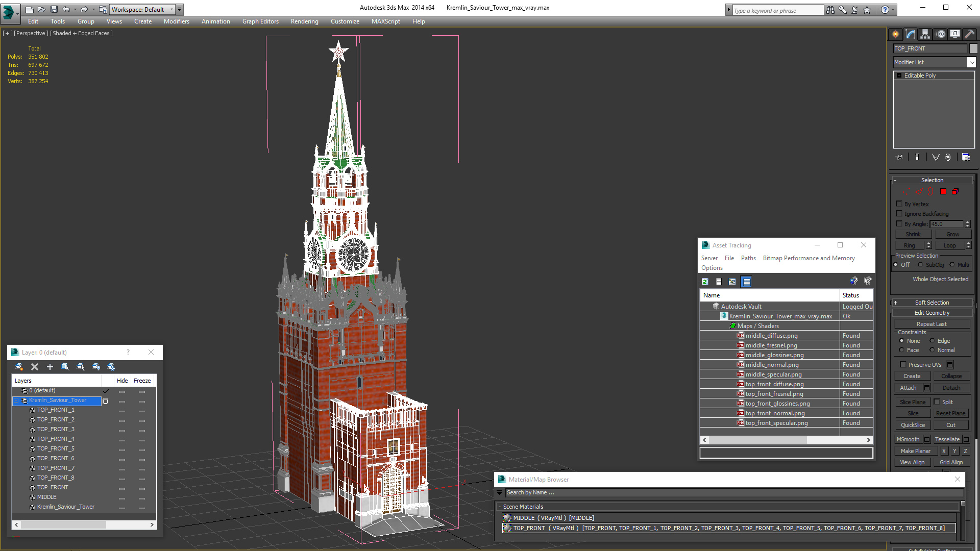Click Create New Layer icon in Layer dialog
Image resolution: width=980 pixels, height=551 pixels.
[x=19, y=367]
